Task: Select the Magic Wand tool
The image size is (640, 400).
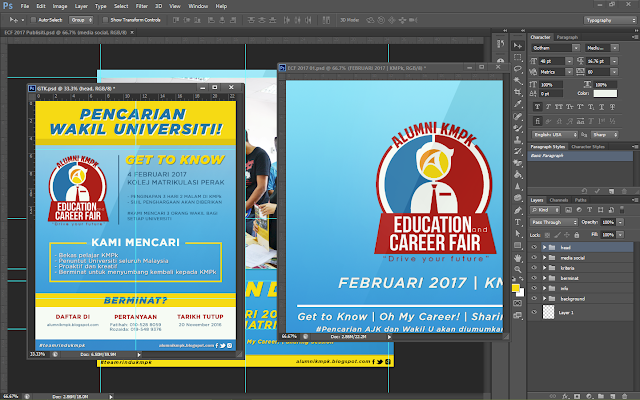Action: tap(518, 80)
